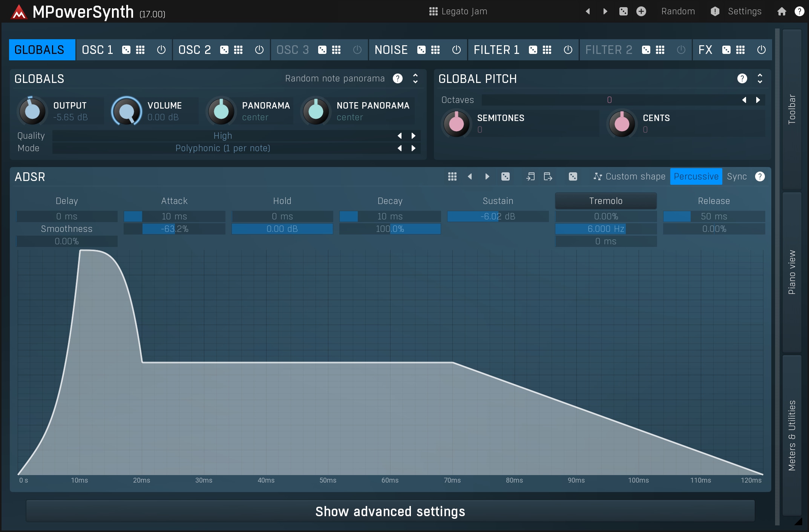This screenshot has height=532, width=809.
Task: Toggle Sync mode in the ADSR panel
Action: (737, 176)
